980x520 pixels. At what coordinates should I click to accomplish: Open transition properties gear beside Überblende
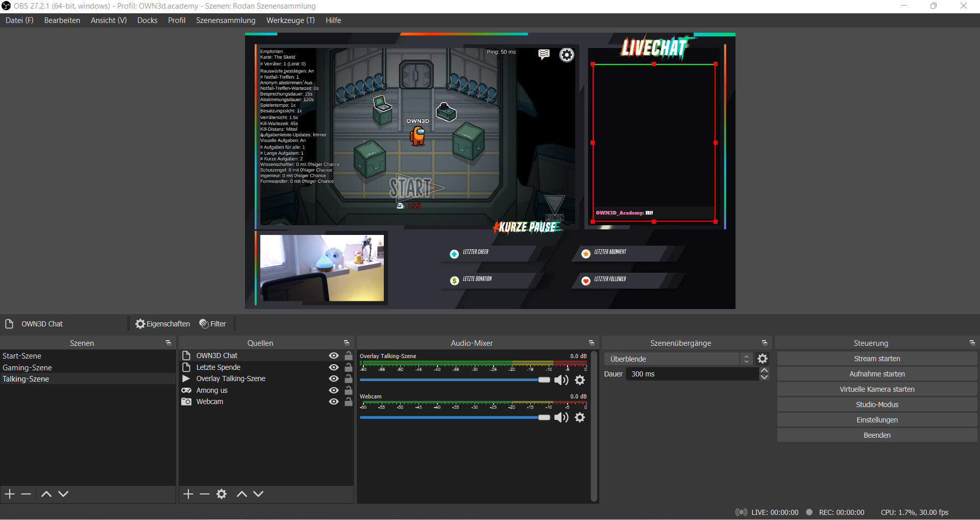[763, 359]
